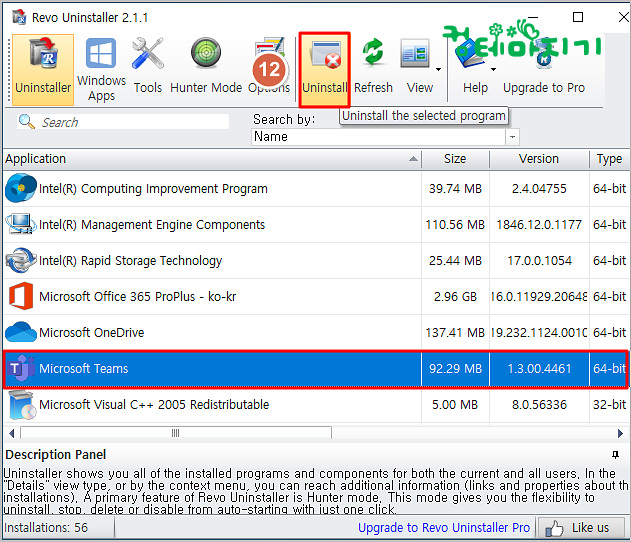631x542 pixels.
Task: Click the magnifier search icon
Action: 27,122
